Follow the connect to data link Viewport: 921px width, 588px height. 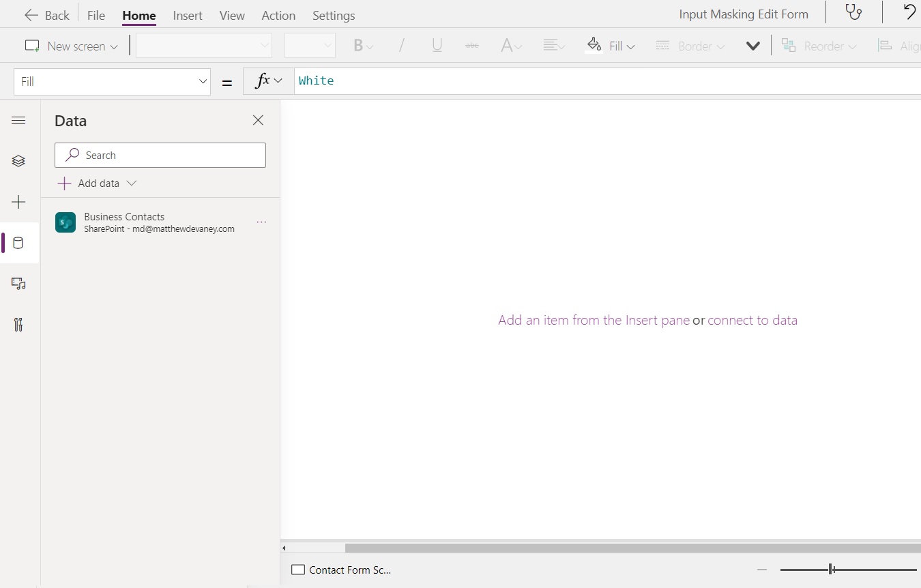tap(752, 320)
